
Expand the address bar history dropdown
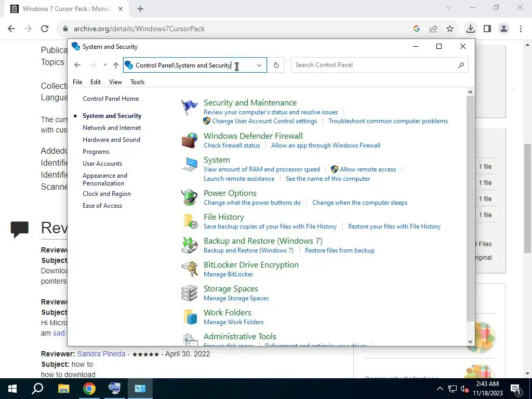tap(259, 65)
